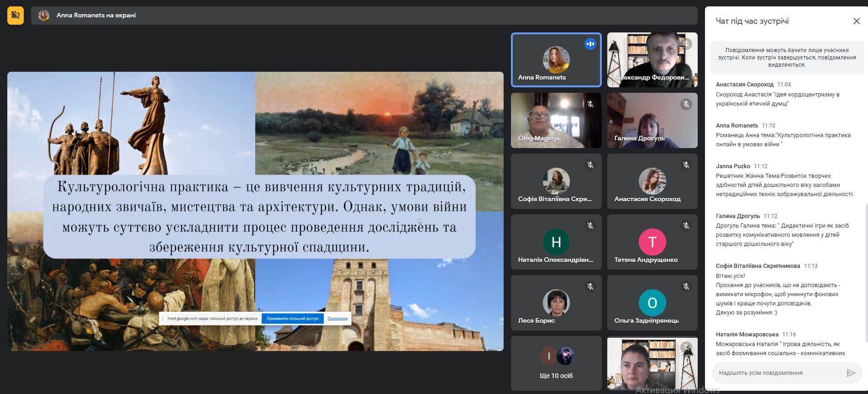
Task: Click muted mic icon on Тетяна Андрущенко tile
Action: point(686,226)
